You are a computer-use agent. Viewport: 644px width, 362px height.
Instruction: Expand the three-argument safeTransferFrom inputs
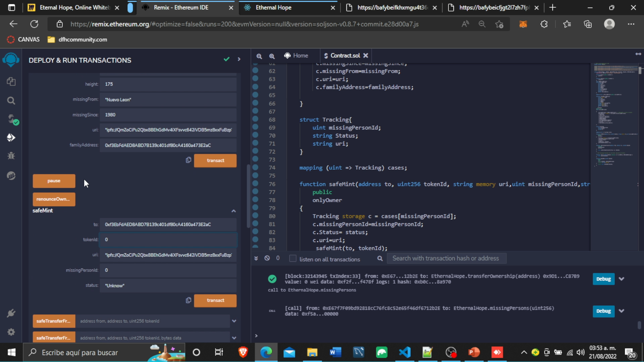coord(234,321)
